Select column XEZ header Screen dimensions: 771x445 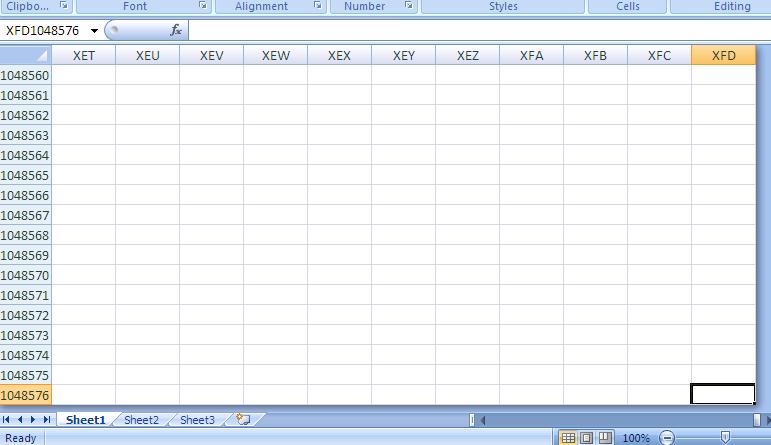[467, 56]
